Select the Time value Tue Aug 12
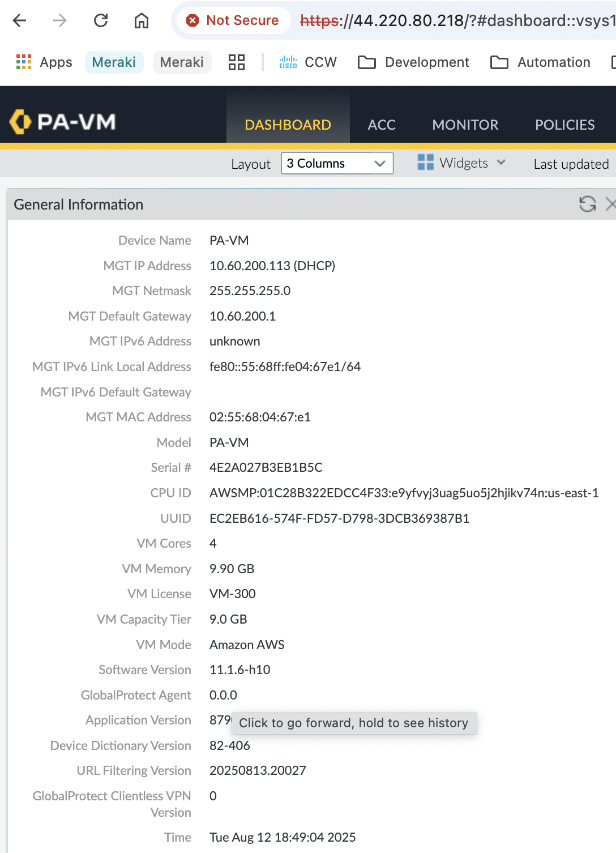The height and width of the screenshot is (853, 616). click(283, 837)
